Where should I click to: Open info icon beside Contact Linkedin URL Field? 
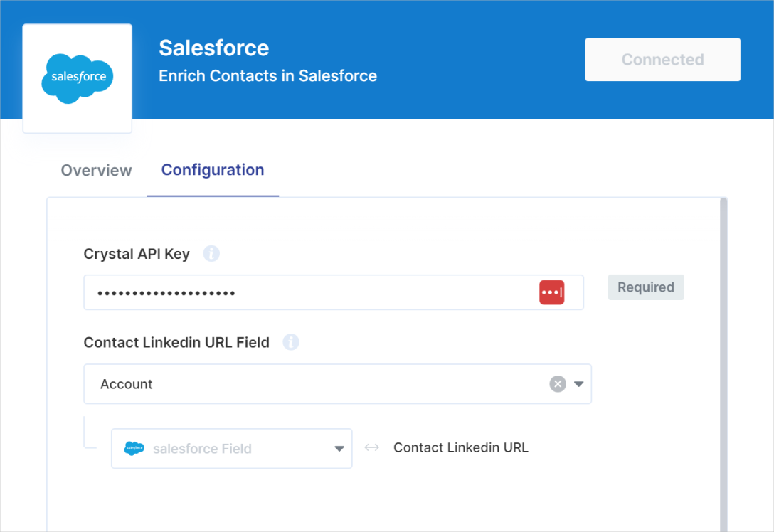coord(291,342)
